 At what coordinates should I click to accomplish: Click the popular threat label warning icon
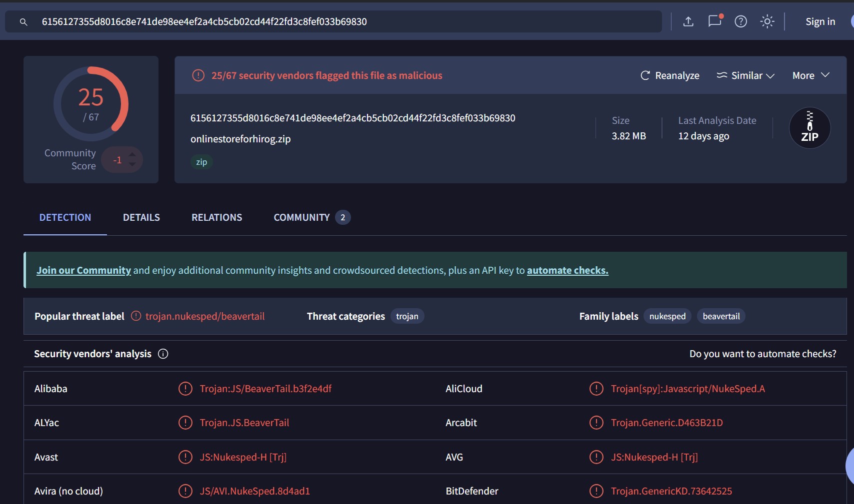tap(136, 316)
